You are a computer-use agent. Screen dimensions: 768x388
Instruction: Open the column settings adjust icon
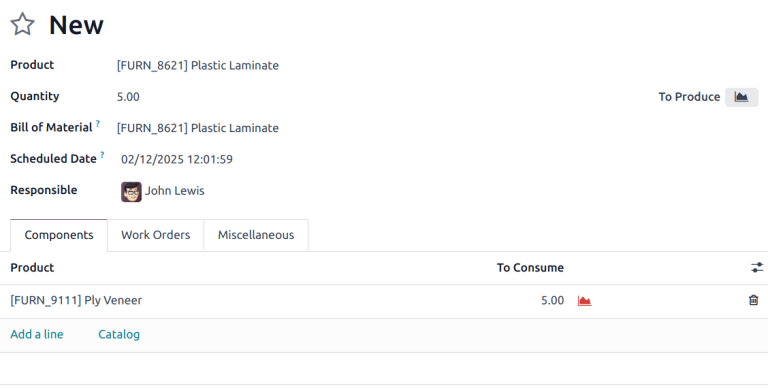(x=757, y=267)
